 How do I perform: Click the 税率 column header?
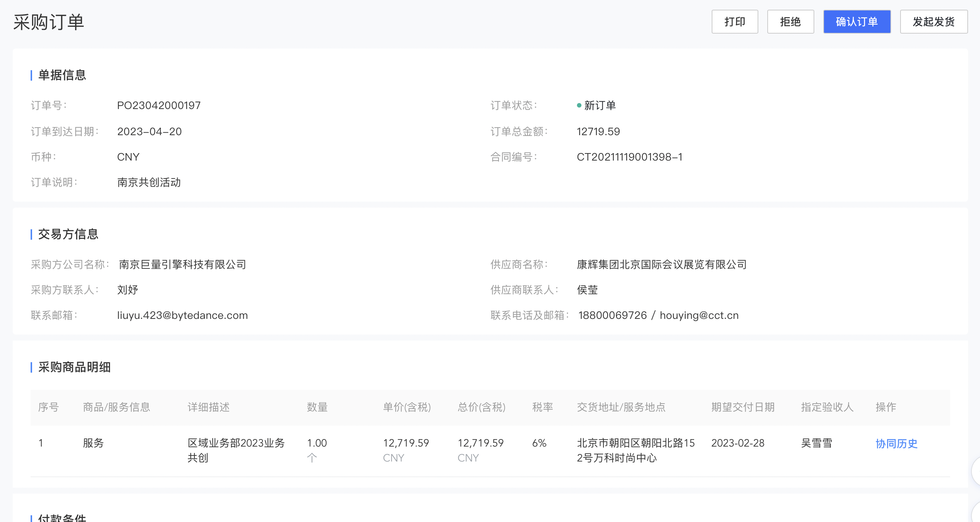coord(542,407)
